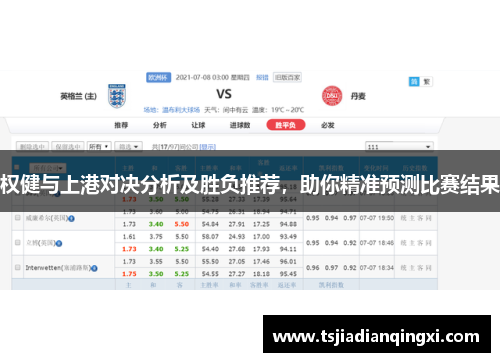Click the Denmark DBU team badge
500x362 pixels.
332,96
